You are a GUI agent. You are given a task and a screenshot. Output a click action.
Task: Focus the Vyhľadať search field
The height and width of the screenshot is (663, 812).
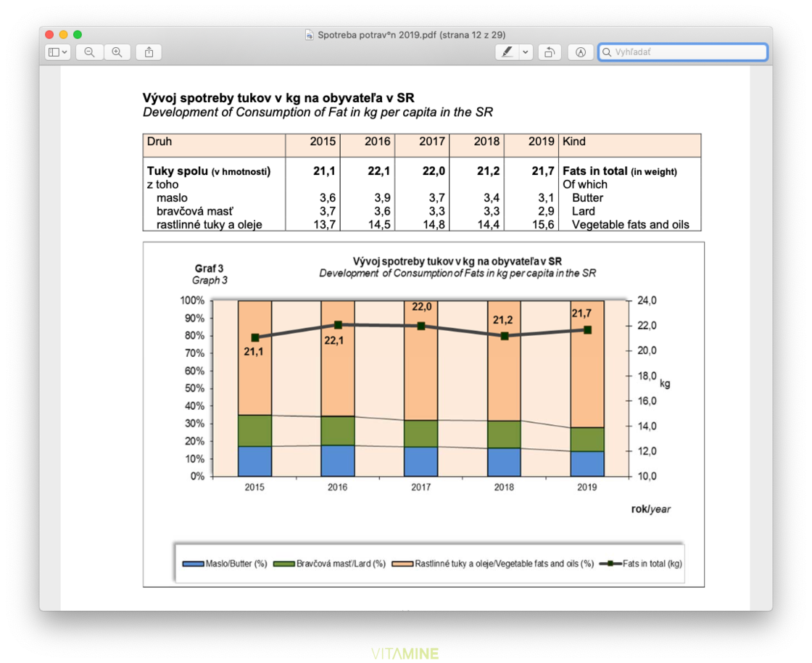(x=682, y=52)
